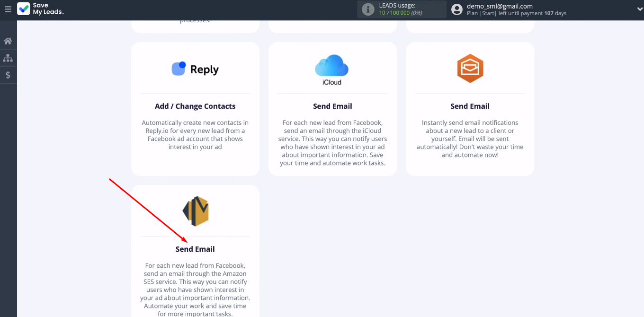The width and height of the screenshot is (644, 317).
Task: Click the demo_sml@gmail.com account label
Action: pos(500,6)
